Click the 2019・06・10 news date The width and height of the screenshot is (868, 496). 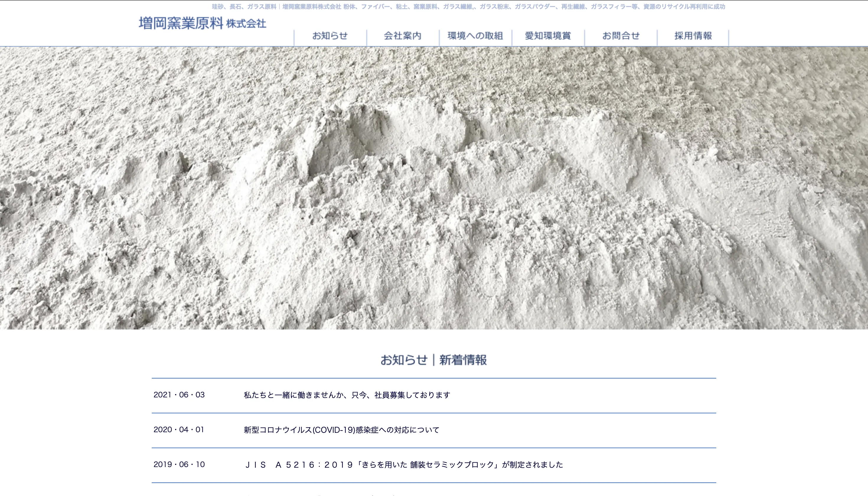[x=179, y=464]
